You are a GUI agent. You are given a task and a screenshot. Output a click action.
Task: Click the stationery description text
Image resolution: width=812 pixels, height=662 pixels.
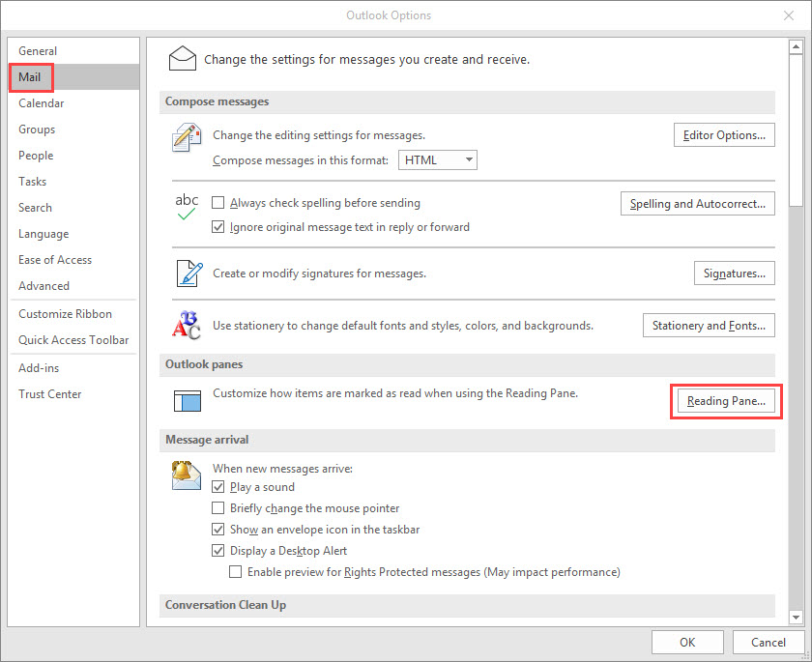click(x=403, y=326)
